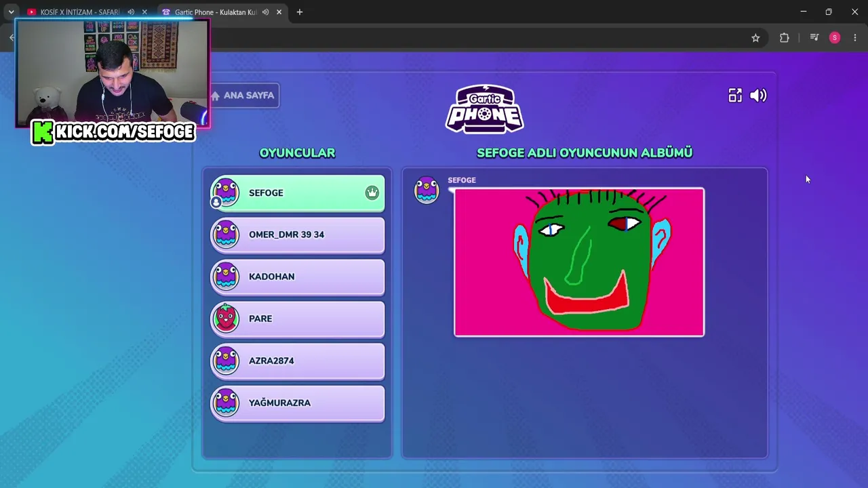Select player PARE row

(x=297, y=319)
